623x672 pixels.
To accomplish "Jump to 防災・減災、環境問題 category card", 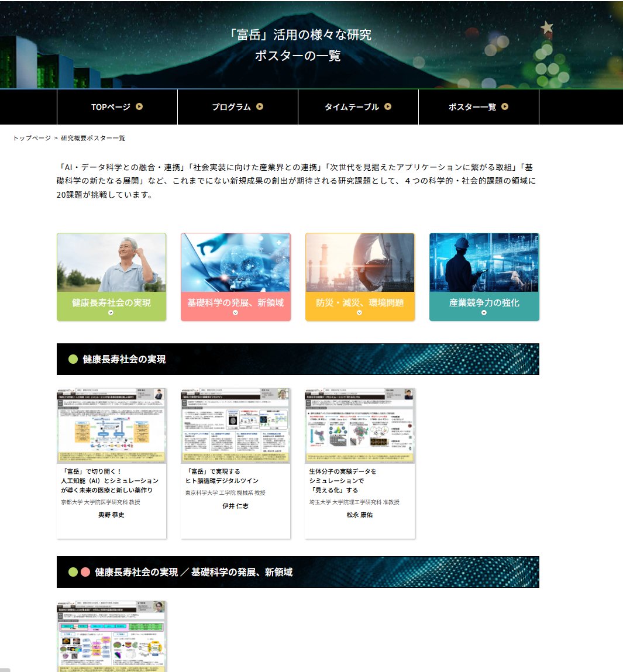I will point(360,277).
